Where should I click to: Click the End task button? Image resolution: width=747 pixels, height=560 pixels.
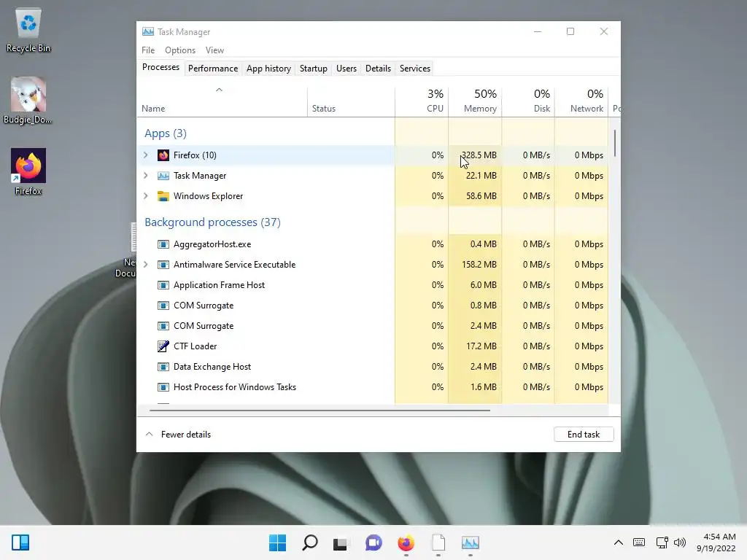tap(584, 435)
